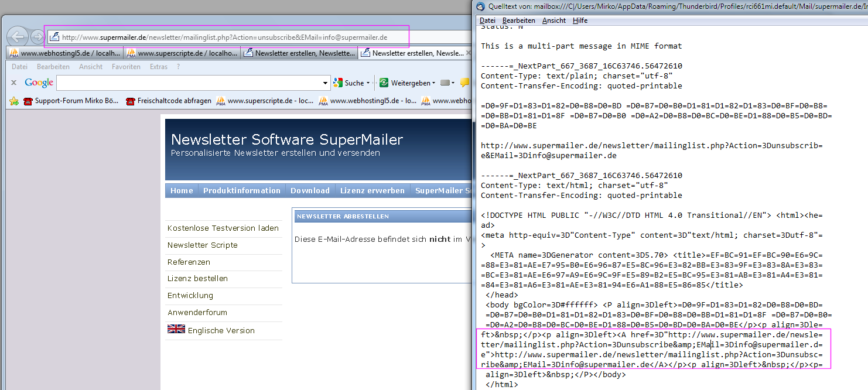Click the favorites star icon in the bookmarks bar
This screenshot has height=390, width=868.
click(x=14, y=101)
